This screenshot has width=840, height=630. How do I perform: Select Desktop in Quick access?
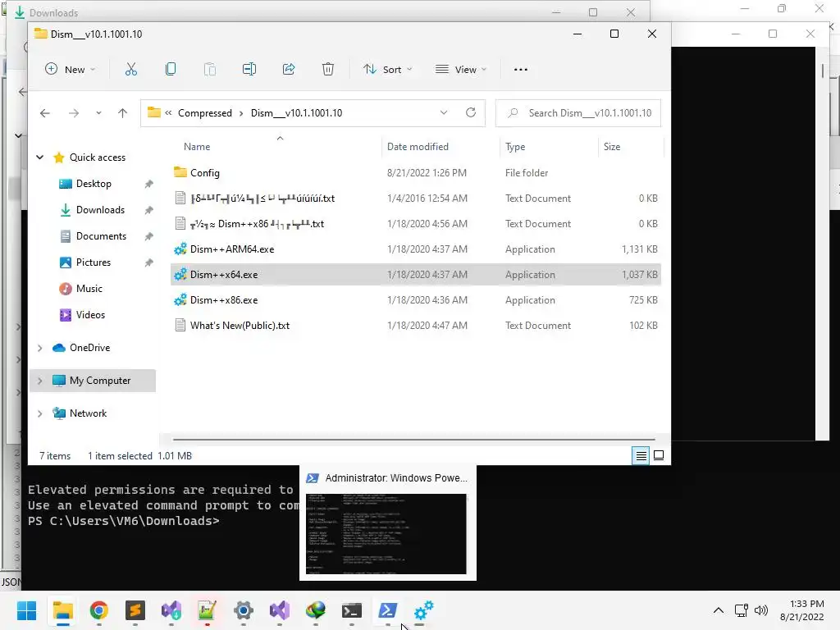coord(94,184)
